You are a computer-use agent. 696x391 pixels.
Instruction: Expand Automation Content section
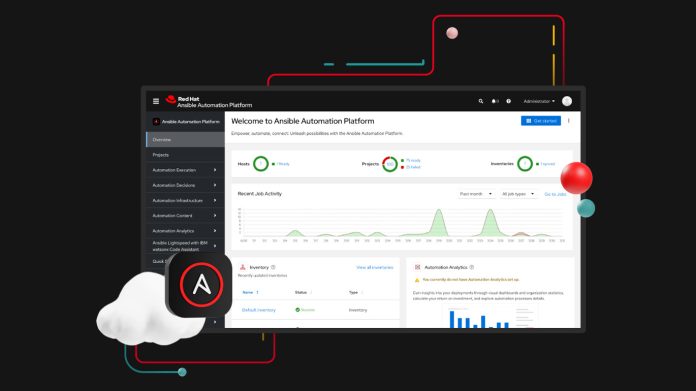click(185, 216)
